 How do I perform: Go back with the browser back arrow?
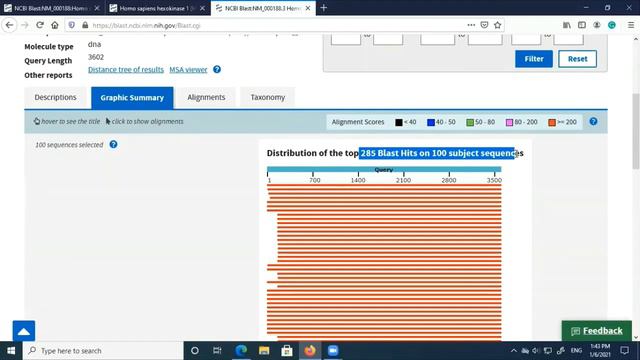[x=9, y=25]
